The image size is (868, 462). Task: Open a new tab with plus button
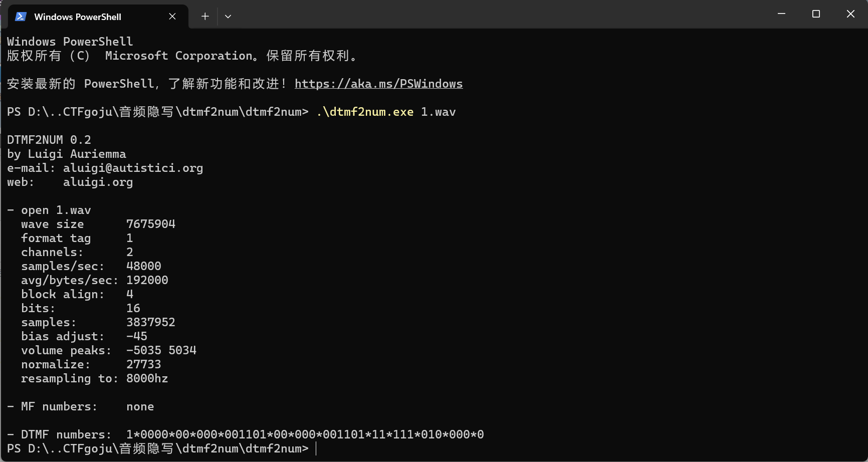[205, 17]
